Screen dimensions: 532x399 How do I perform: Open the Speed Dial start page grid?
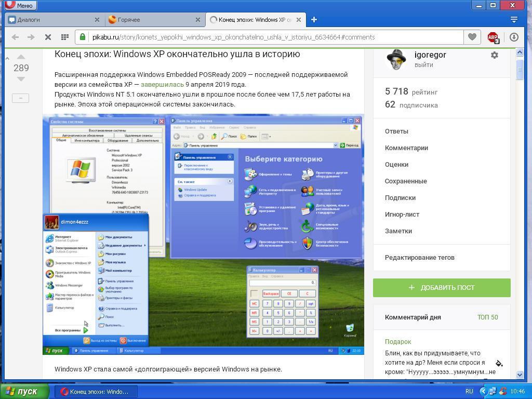pos(65,37)
